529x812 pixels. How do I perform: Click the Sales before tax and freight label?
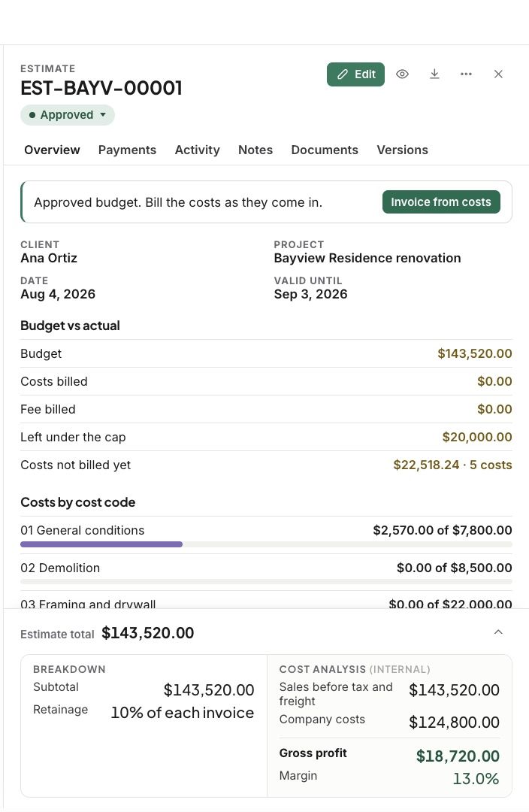point(336,694)
